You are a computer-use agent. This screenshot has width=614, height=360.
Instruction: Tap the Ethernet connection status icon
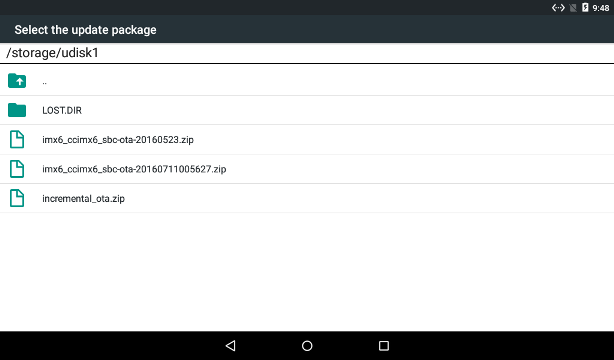pyautogui.click(x=558, y=7)
